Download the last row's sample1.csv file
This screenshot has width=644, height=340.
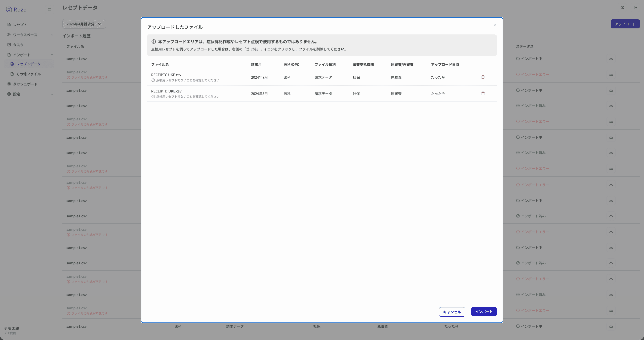611,326
